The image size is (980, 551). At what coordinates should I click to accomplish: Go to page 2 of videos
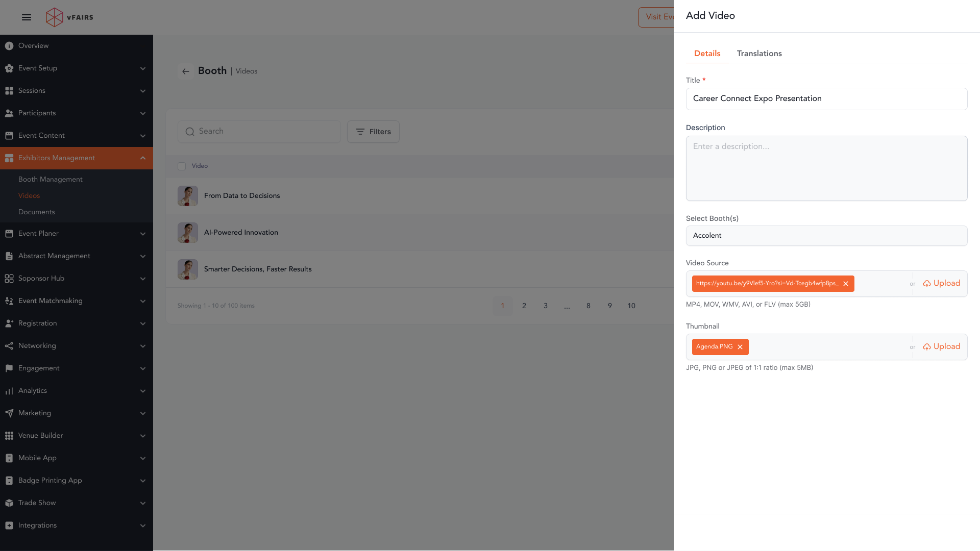(524, 306)
